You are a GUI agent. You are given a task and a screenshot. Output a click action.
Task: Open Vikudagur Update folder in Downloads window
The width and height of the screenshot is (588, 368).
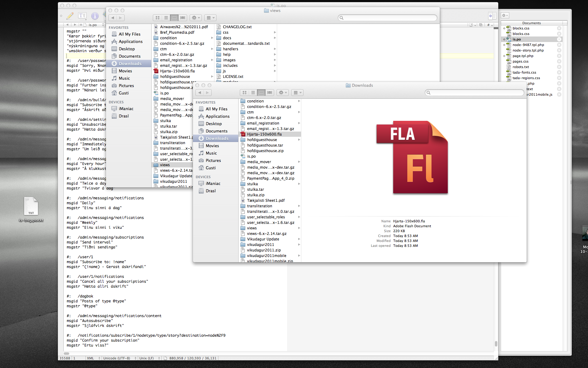[x=263, y=239]
